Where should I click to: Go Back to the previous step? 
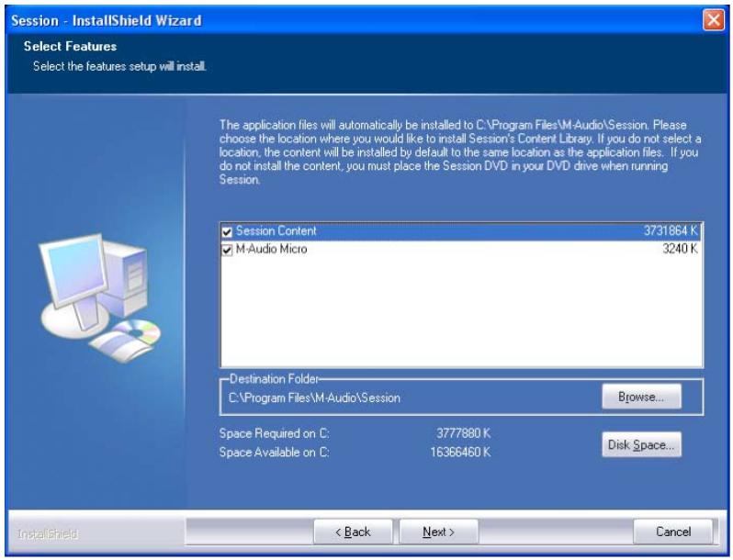[x=353, y=532]
